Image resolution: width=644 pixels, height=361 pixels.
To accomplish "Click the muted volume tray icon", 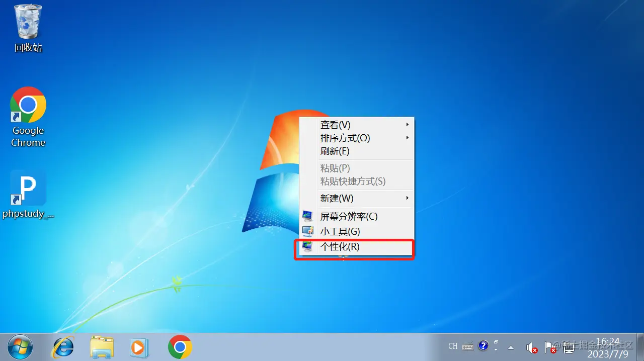I will point(531,347).
